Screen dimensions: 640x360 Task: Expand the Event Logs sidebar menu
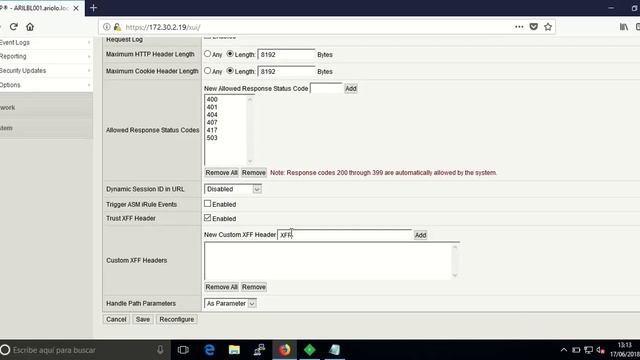point(45,42)
